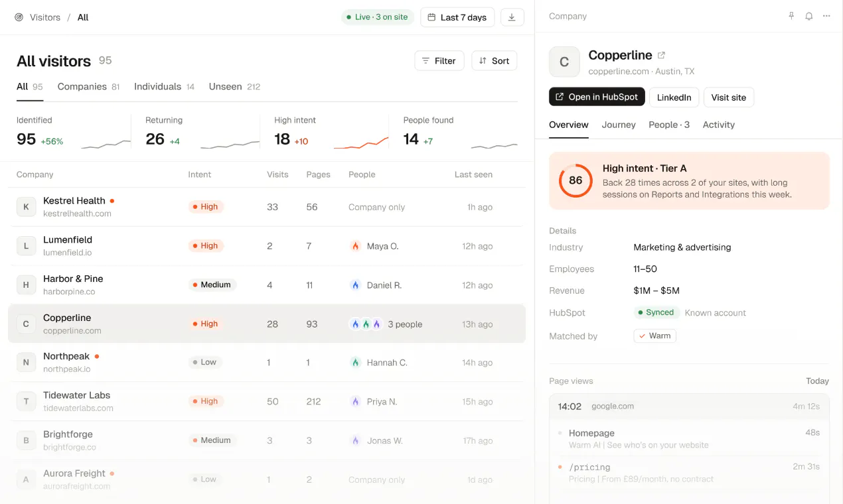Image resolution: width=843 pixels, height=504 pixels.
Task: Open the Filter options
Action: [439, 61]
